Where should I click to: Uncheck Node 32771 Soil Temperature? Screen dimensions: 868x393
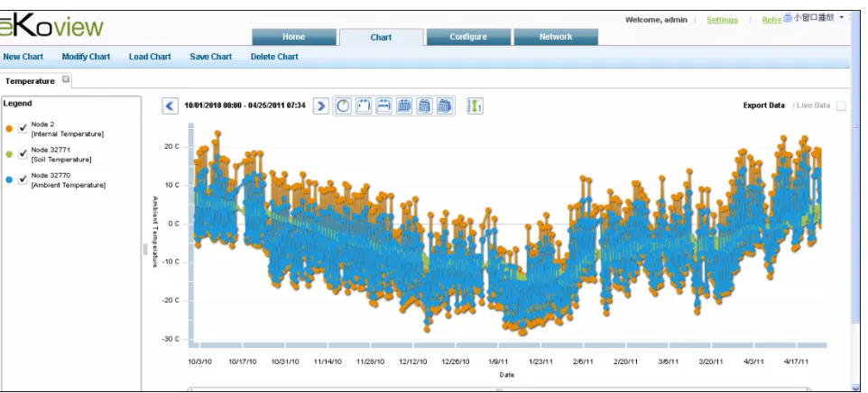click(23, 154)
